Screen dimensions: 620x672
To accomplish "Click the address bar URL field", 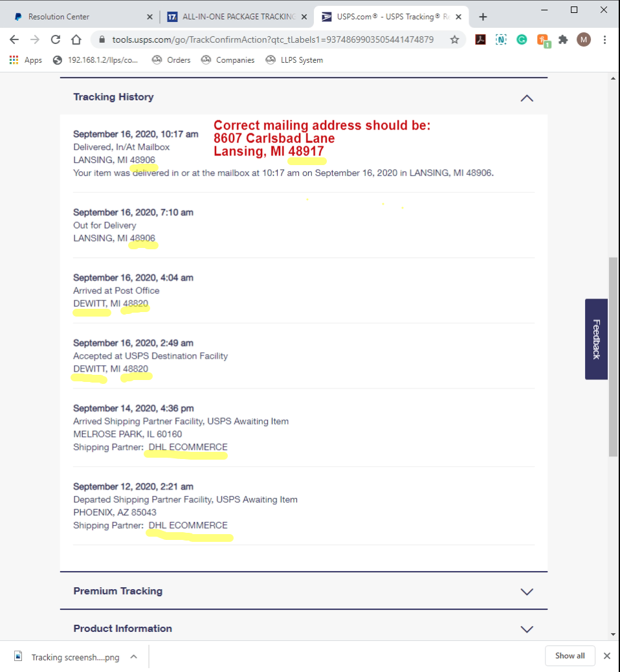I will pos(272,39).
